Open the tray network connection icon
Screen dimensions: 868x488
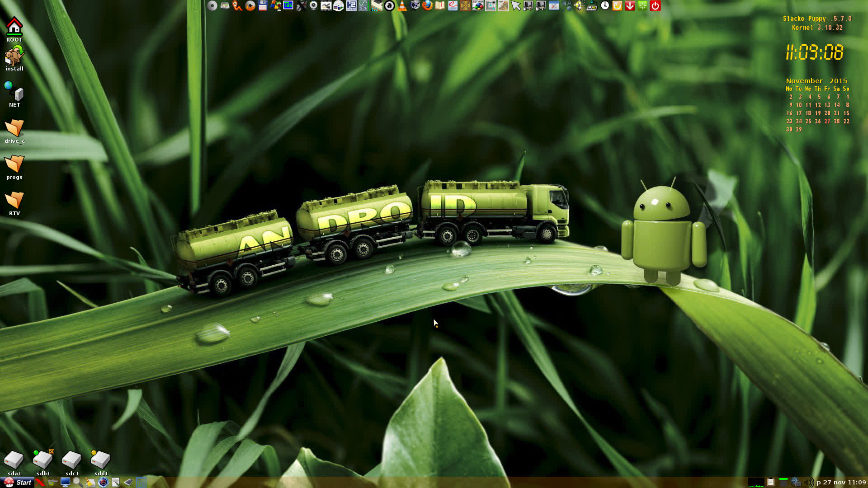pos(796,482)
